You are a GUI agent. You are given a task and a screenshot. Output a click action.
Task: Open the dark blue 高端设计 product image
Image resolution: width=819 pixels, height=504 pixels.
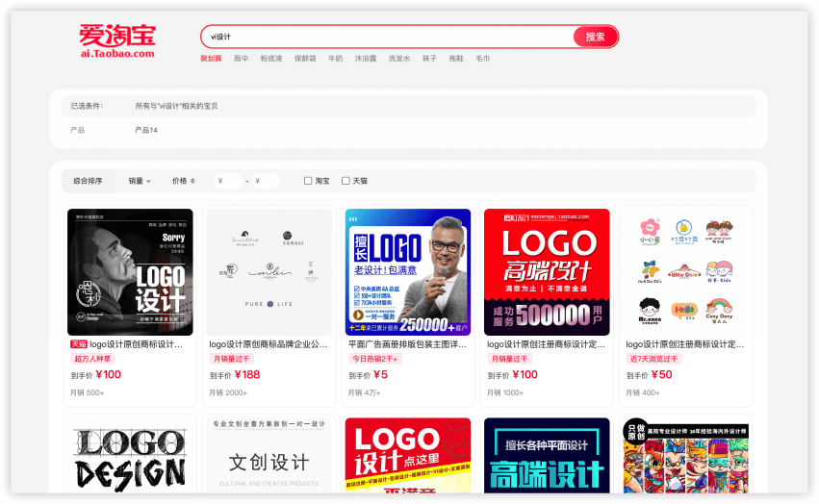pyautogui.click(x=547, y=456)
